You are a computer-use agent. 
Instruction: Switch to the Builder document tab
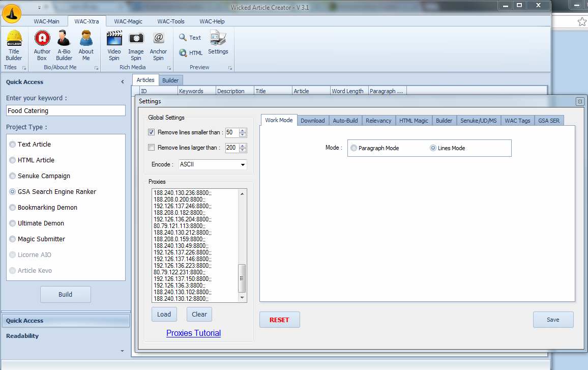pos(170,80)
